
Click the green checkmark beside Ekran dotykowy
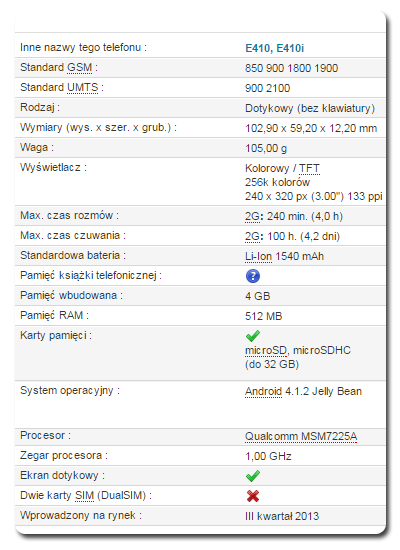click(x=253, y=476)
